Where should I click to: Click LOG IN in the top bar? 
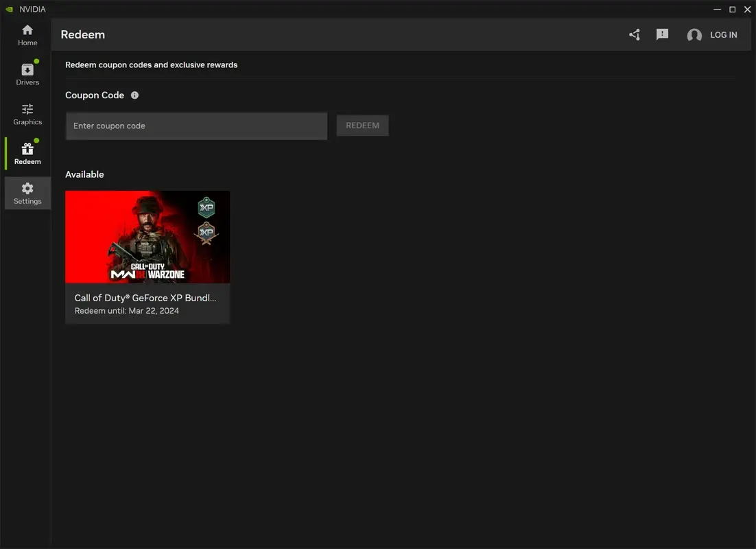[x=723, y=34]
